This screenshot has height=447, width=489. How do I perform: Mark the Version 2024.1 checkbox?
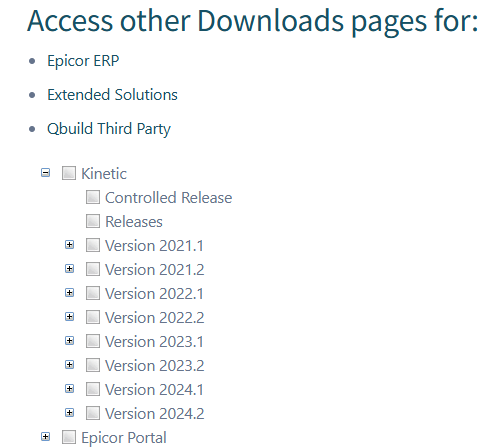(x=93, y=389)
